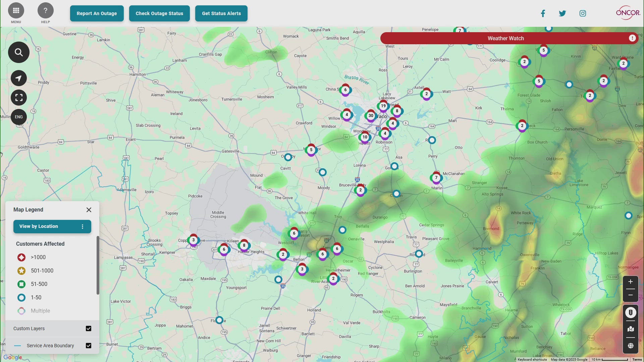Screen dimensions: 644x362
Task: Open the main Menu grid icon
Action: (16, 11)
